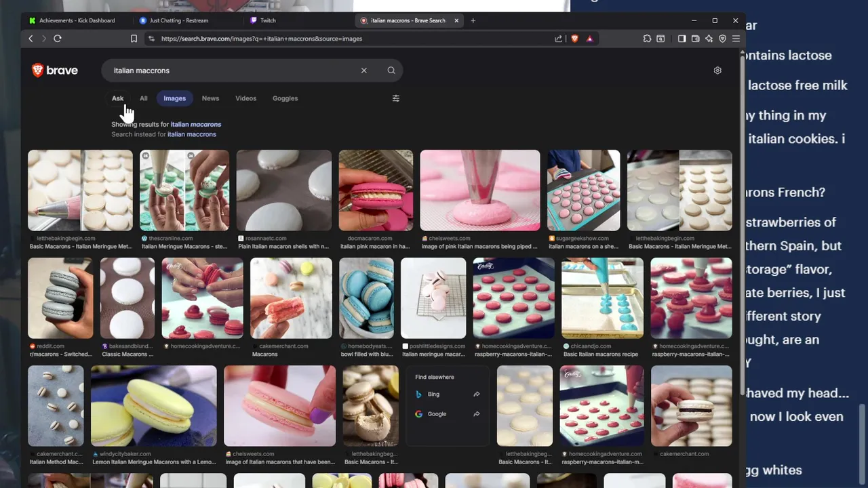Open image filters slider icon
868x488 pixels.
[x=396, y=98]
